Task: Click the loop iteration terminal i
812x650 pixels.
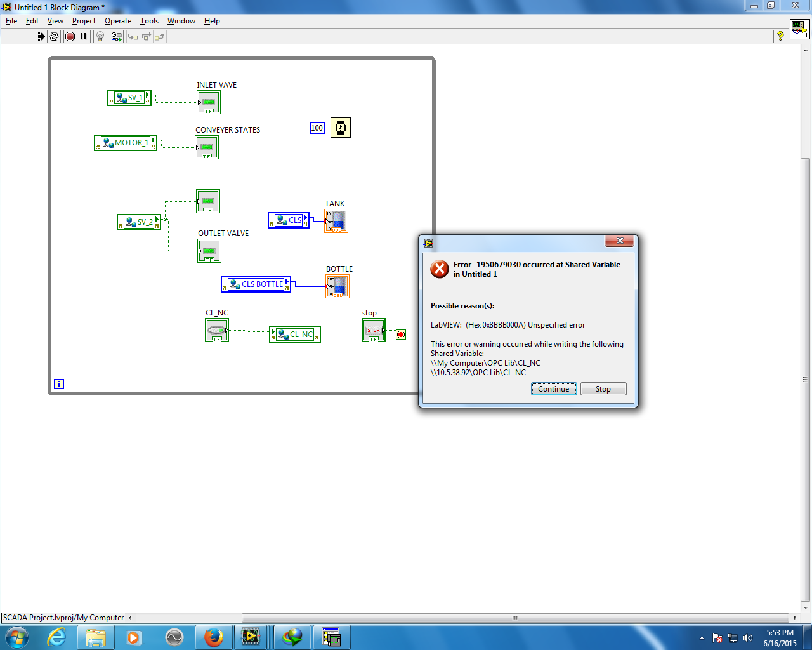Action: pos(59,384)
